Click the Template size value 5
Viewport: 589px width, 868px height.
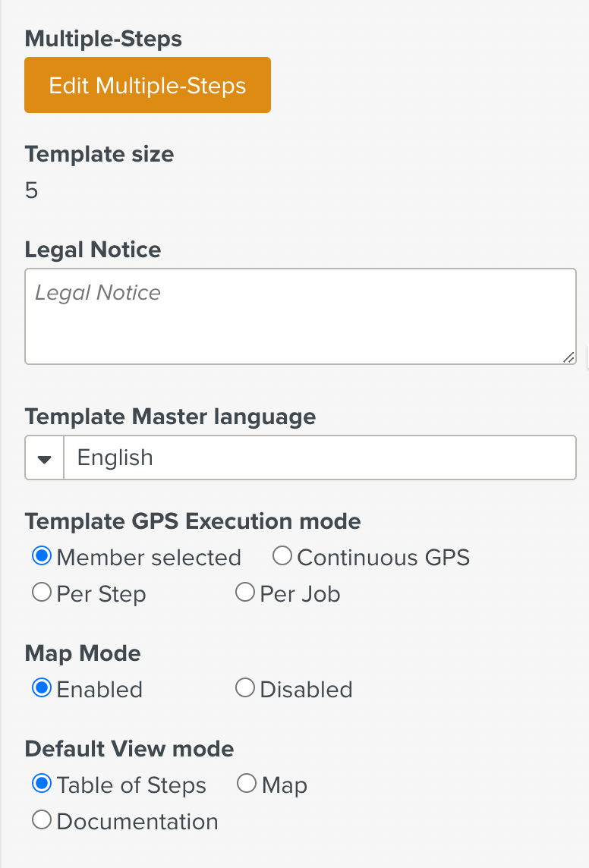(x=31, y=190)
